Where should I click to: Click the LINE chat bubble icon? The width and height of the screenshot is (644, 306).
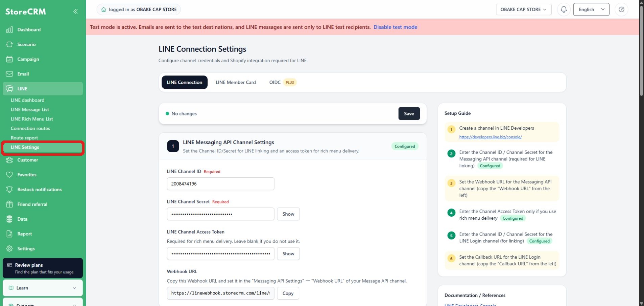pos(9,89)
